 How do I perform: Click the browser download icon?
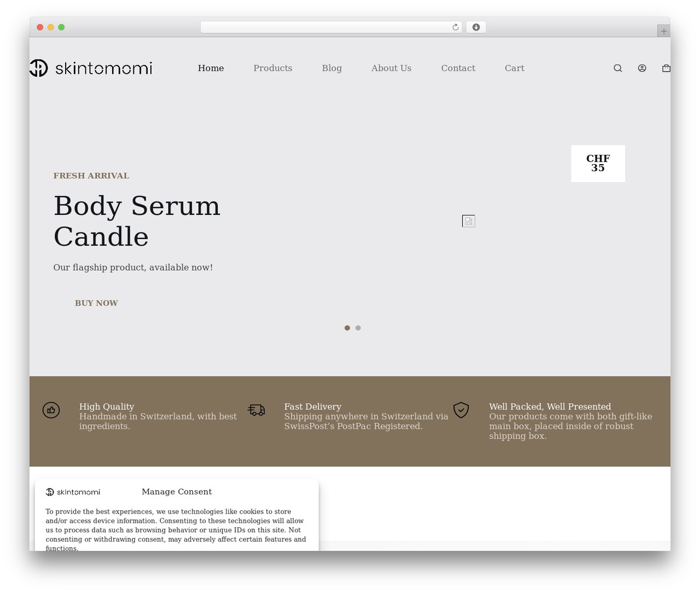[x=476, y=27]
